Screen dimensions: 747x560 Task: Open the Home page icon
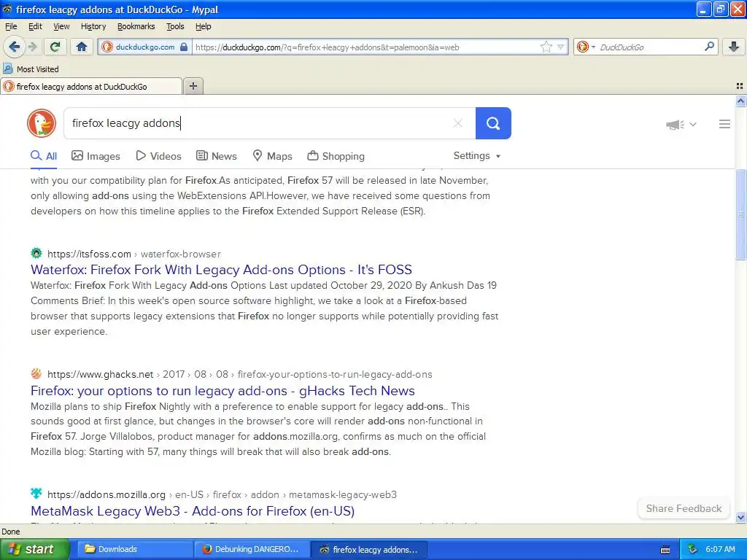[x=82, y=47]
